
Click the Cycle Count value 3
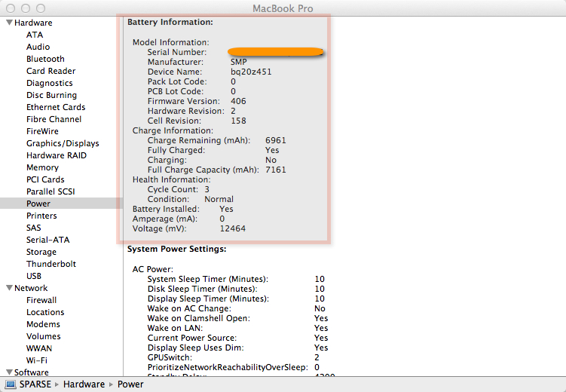point(207,189)
